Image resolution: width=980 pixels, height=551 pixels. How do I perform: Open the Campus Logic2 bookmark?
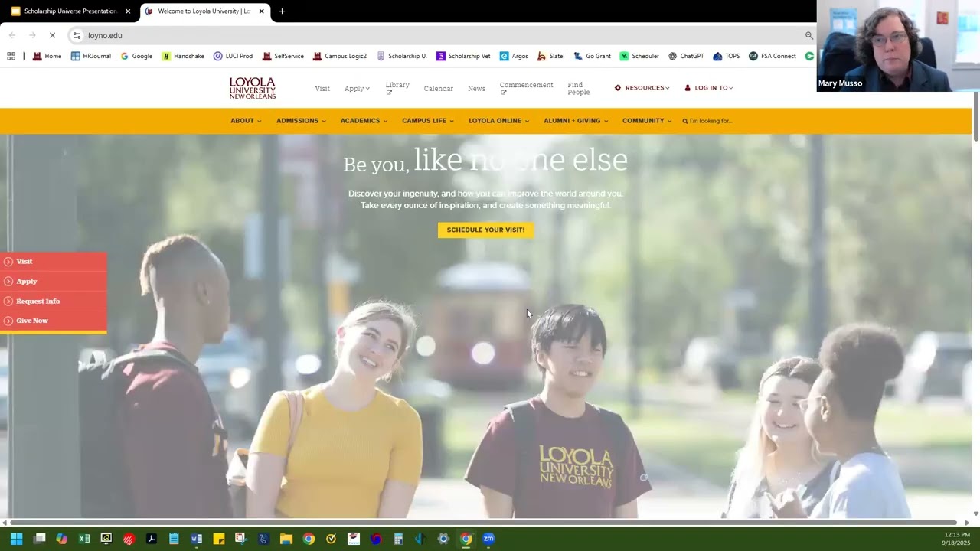pos(339,56)
